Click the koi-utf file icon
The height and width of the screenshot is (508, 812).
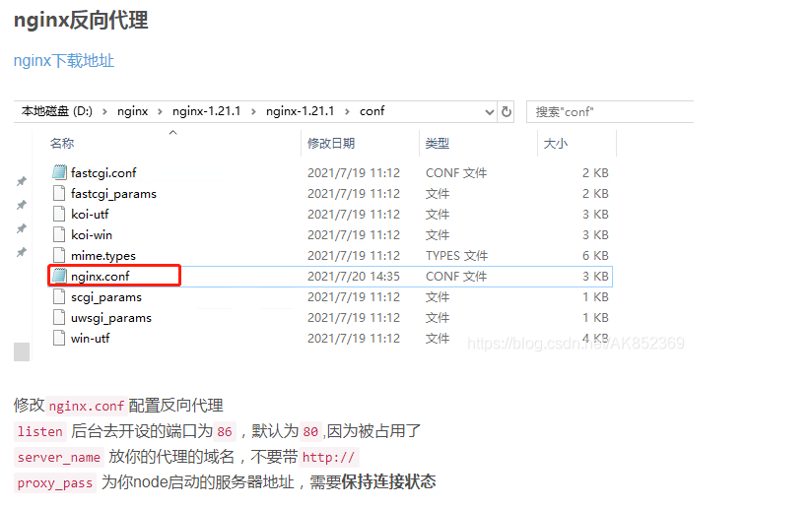tap(59, 214)
